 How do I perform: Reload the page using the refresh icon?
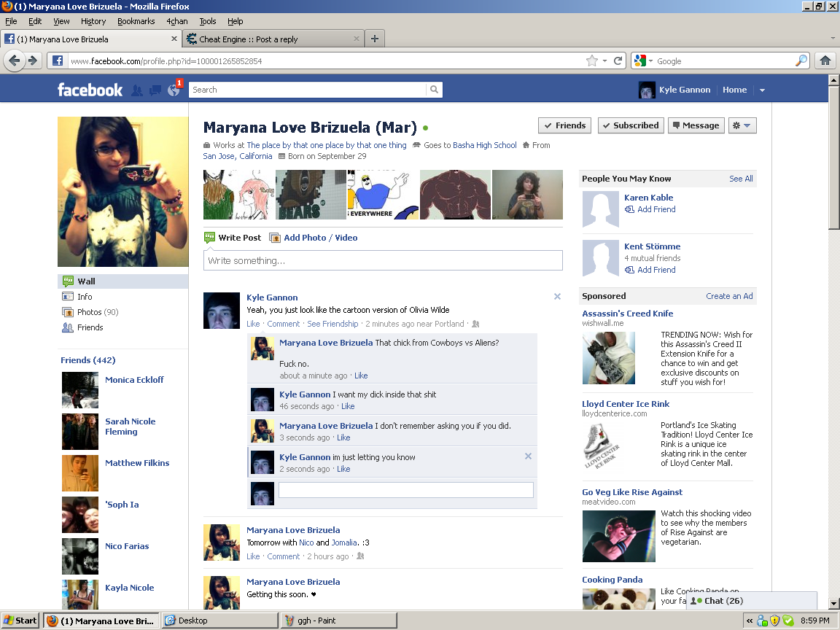click(x=618, y=61)
